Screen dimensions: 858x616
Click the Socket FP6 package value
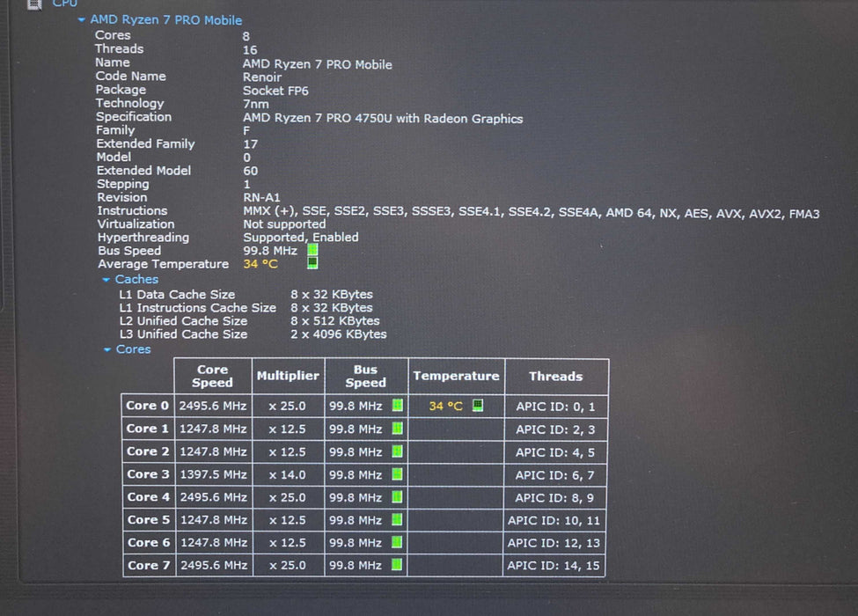(x=275, y=91)
